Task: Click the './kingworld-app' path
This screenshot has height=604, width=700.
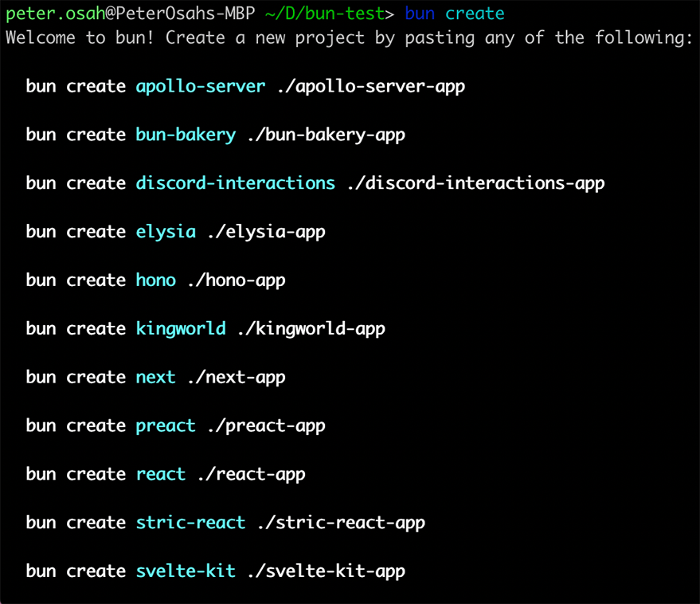Action: [311, 329]
